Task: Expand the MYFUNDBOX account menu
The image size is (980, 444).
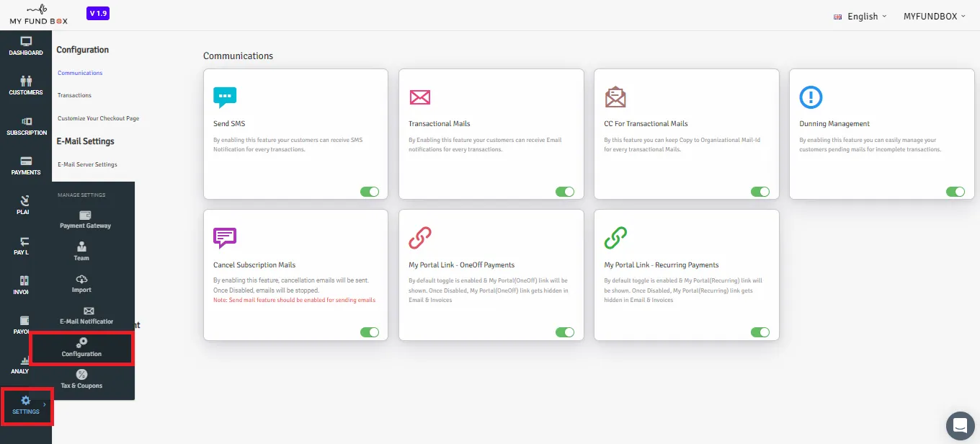Action: click(x=935, y=17)
